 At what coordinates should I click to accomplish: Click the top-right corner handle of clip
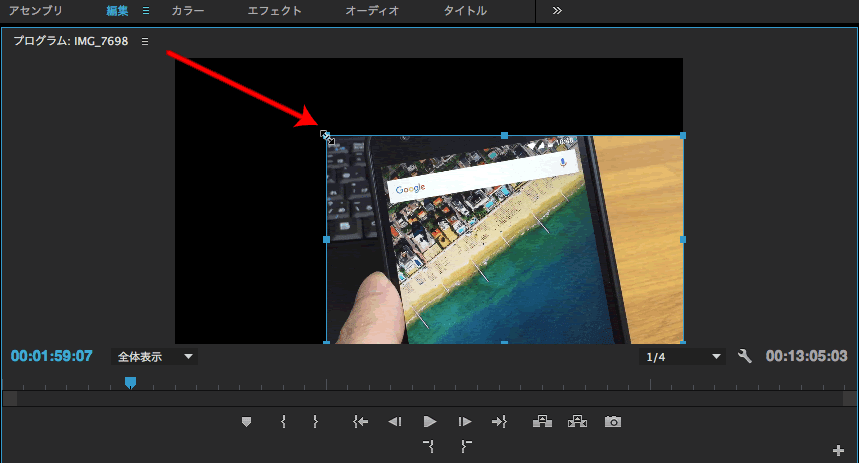click(x=683, y=135)
